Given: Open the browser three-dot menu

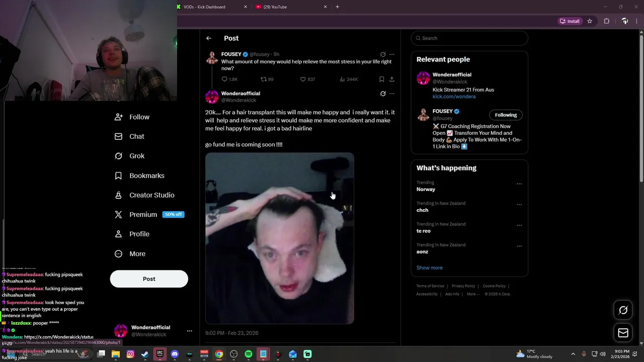Looking at the screenshot, I should click(637, 21).
